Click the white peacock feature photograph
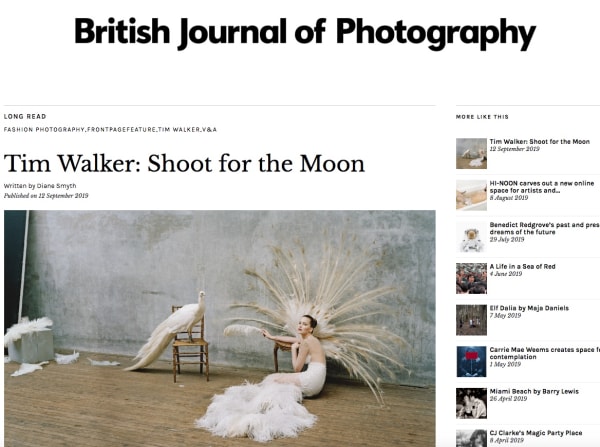The image size is (600, 447). pos(220,328)
